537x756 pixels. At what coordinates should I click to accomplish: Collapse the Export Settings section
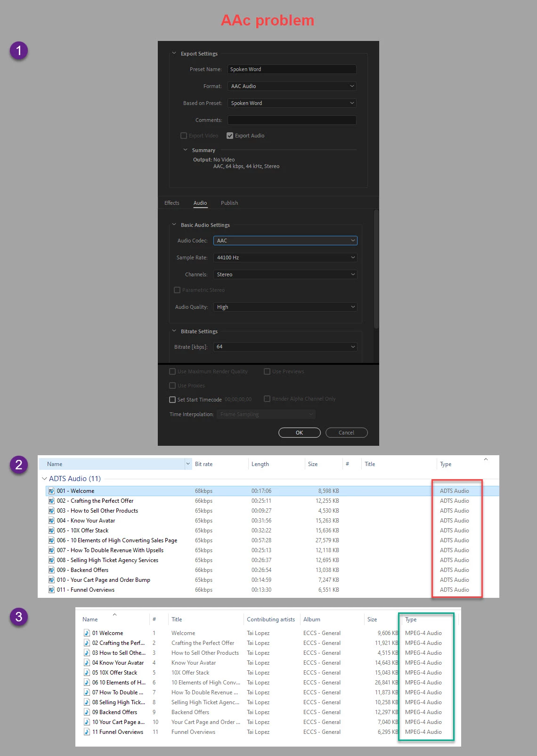point(174,53)
